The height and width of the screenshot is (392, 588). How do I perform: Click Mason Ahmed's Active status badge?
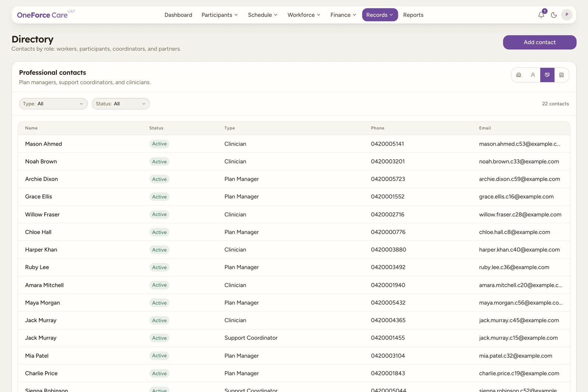click(x=159, y=144)
